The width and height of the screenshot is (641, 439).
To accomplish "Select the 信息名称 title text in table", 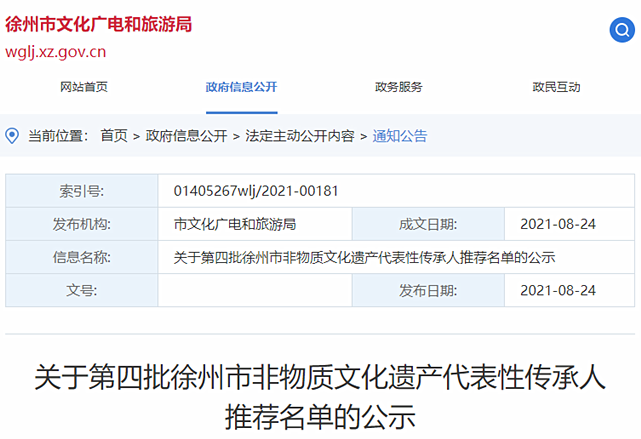I will point(364,258).
